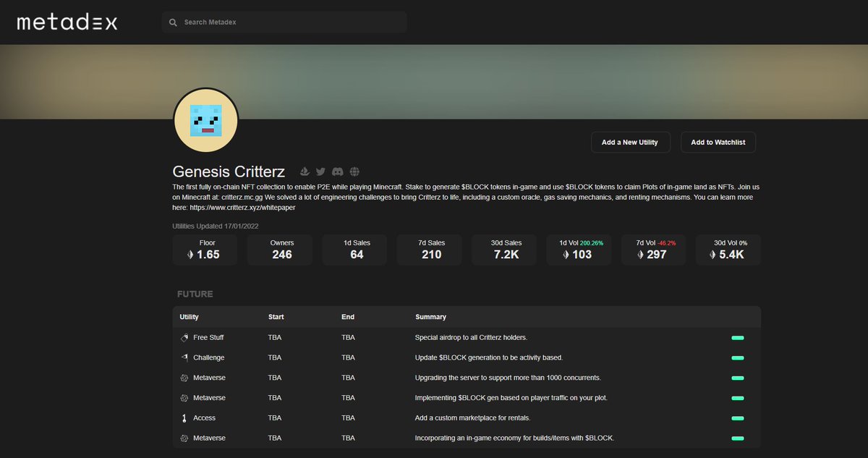Click the Free Stuff row Start TBA cell
Viewport: 868px width, 458px height.
click(275, 337)
